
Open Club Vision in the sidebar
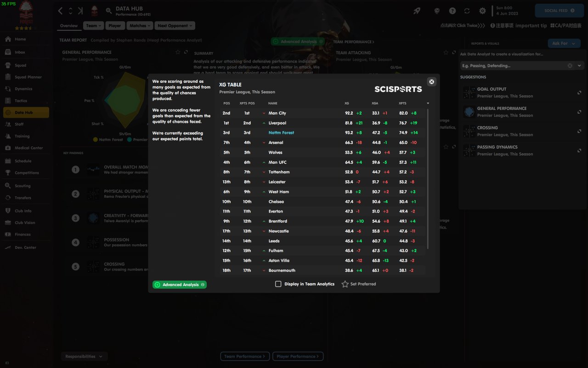(24, 223)
